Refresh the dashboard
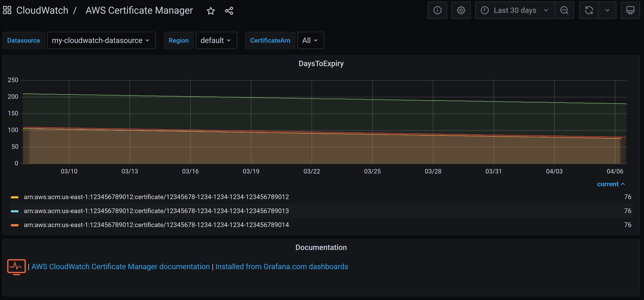644x300 pixels. coord(589,10)
